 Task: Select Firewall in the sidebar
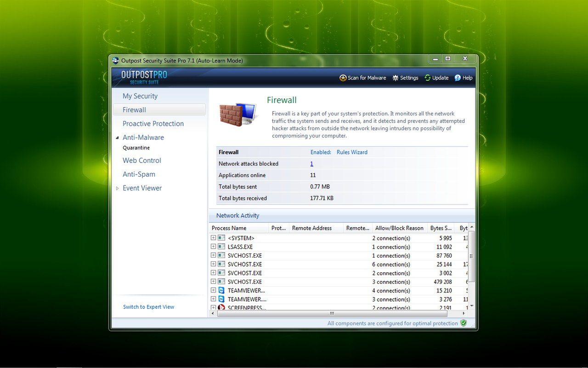coord(159,110)
